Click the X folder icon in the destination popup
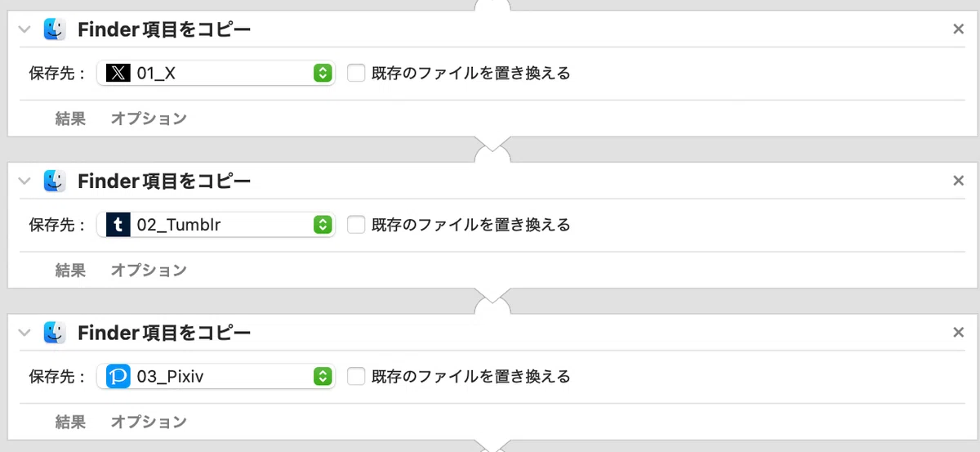The width and height of the screenshot is (980, 452). coord(118,74)
